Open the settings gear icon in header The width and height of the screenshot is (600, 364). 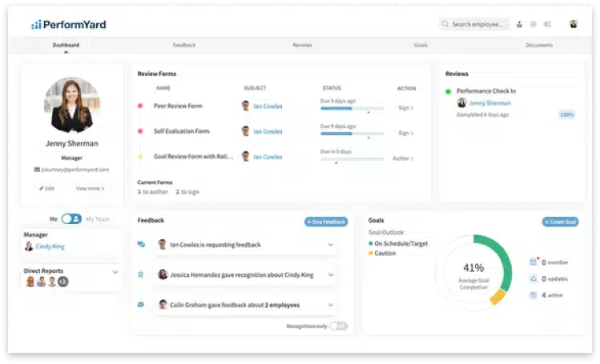(x=547, y=24)
